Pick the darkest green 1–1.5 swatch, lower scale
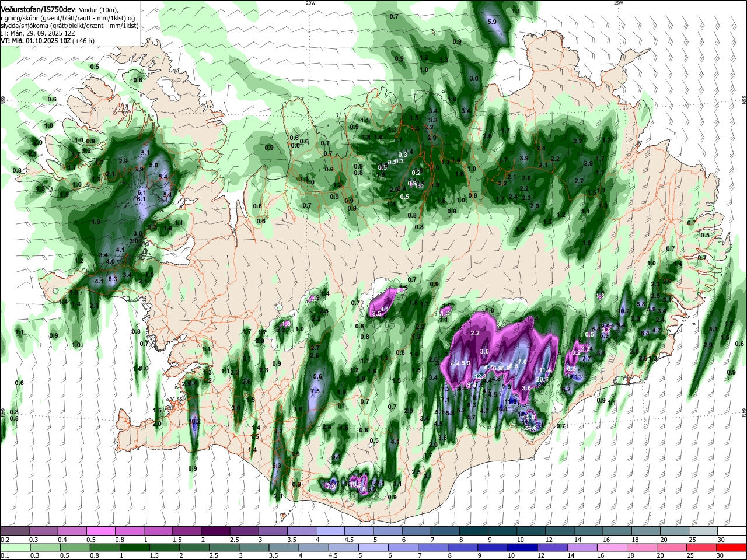 click(135, 548)
